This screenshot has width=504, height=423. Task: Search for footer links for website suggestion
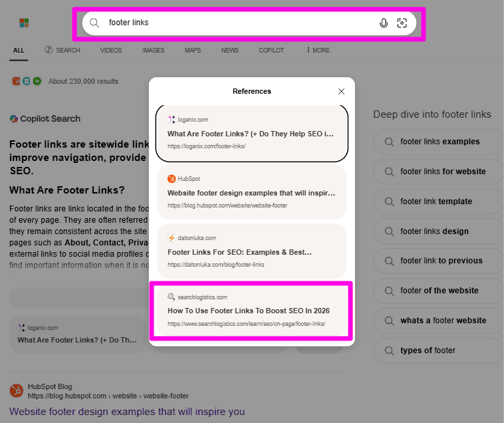[439, 172]
